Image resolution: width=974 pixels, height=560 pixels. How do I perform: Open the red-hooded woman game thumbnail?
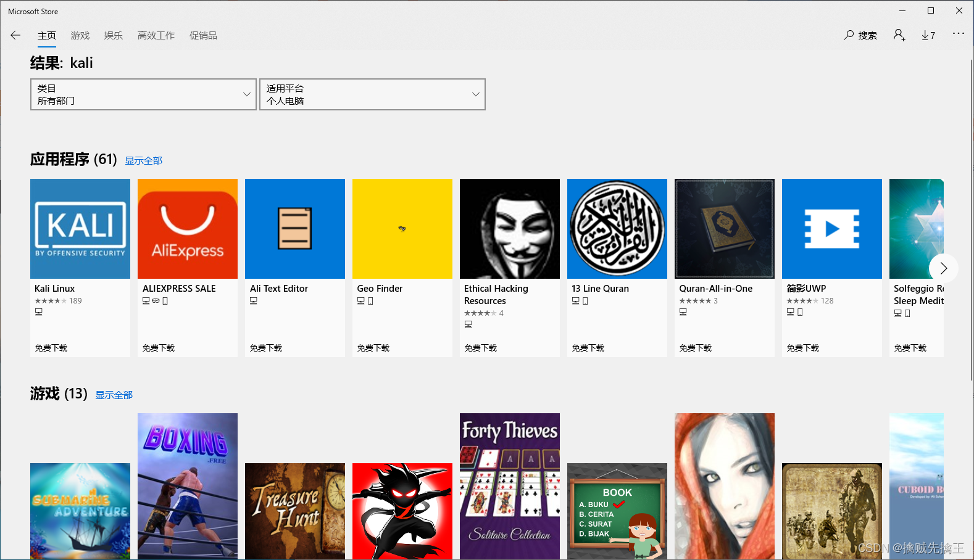point(725,487)
